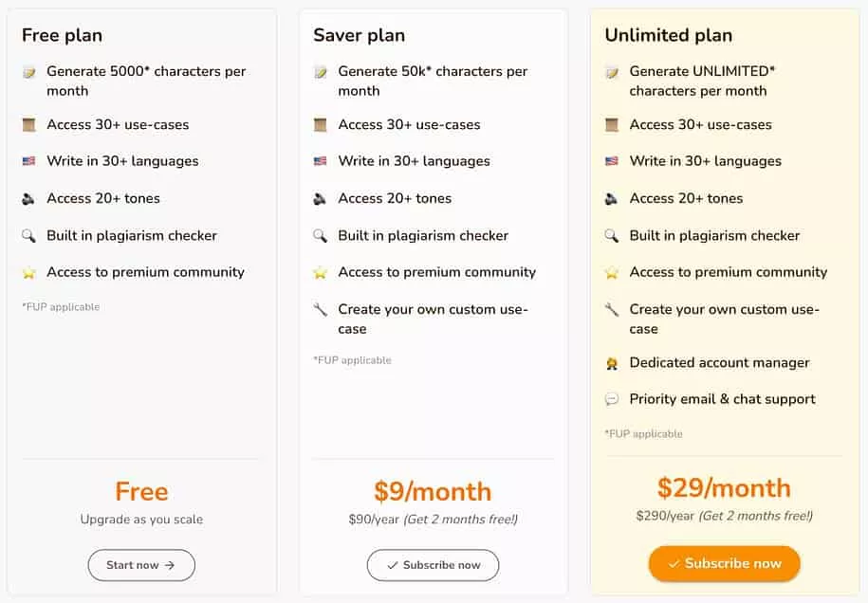Click the Saver plan heading
868x603 pixels.
click(359, 35)
